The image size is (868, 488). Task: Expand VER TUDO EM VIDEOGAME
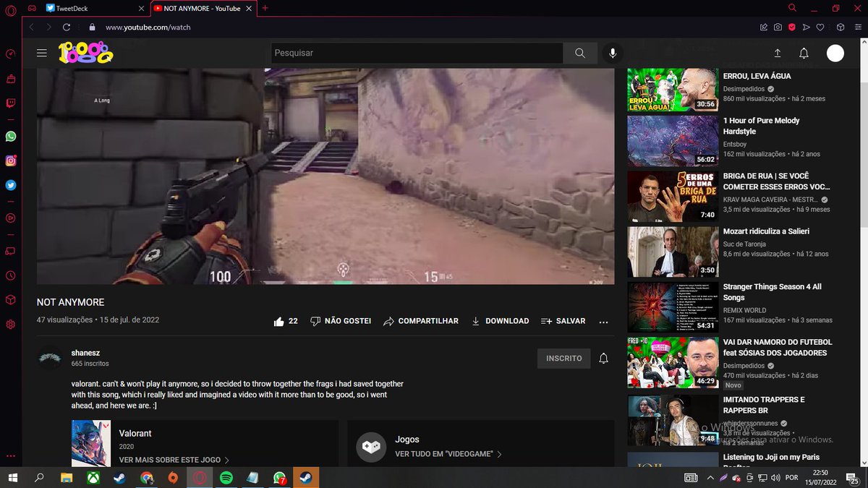[x=448, y=454]
